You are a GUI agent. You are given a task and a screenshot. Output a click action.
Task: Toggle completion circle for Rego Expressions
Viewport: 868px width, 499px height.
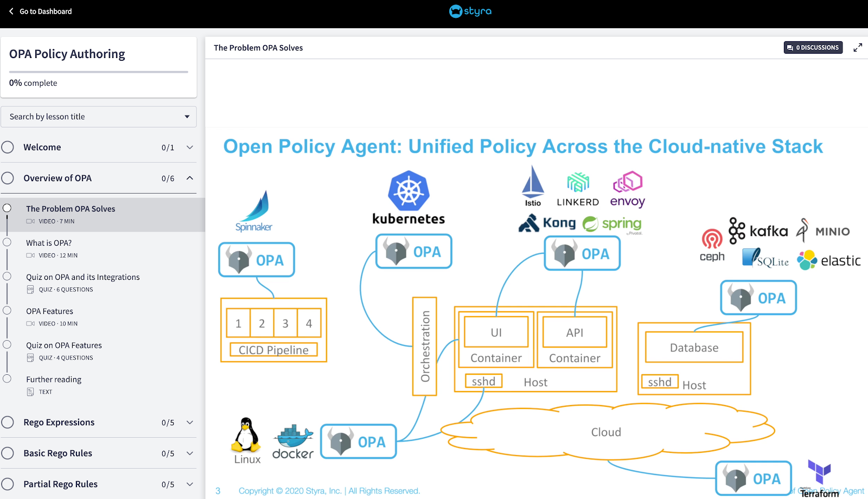[8, 423]
